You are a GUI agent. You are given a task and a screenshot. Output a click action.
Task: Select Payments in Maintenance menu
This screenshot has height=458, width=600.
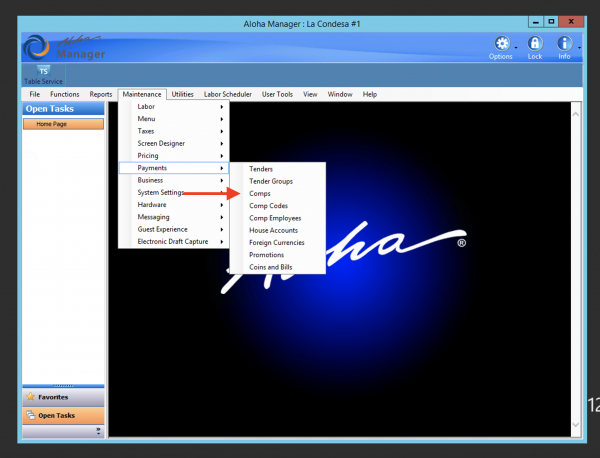click(x=174, y=168)
